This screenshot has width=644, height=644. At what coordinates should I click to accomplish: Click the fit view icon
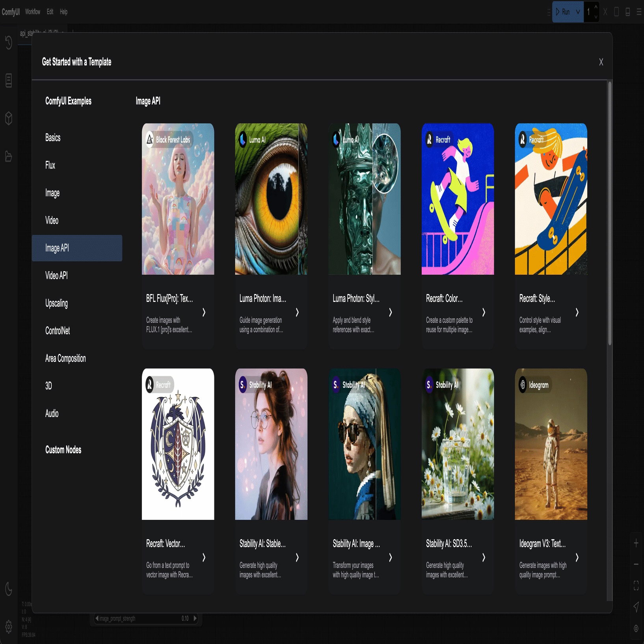click(636, 585)
